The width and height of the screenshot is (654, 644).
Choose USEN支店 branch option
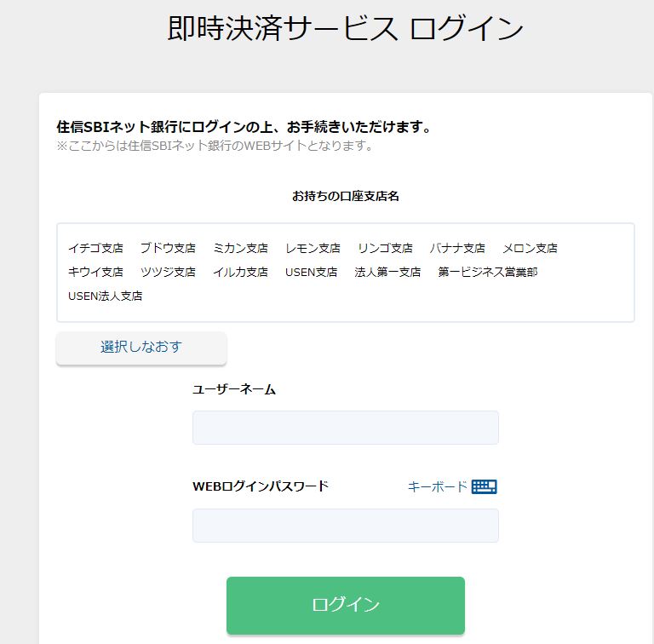(x=311, y=272)
